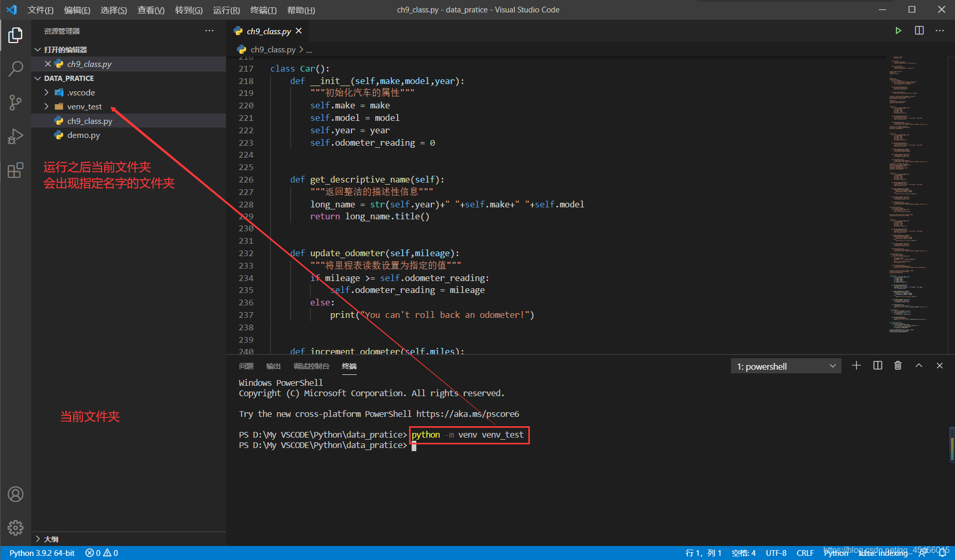The height and width of the screenshot is (560, 955).
Task: Switch to the Problems panel tab
Action: click(x=246, y=366)
